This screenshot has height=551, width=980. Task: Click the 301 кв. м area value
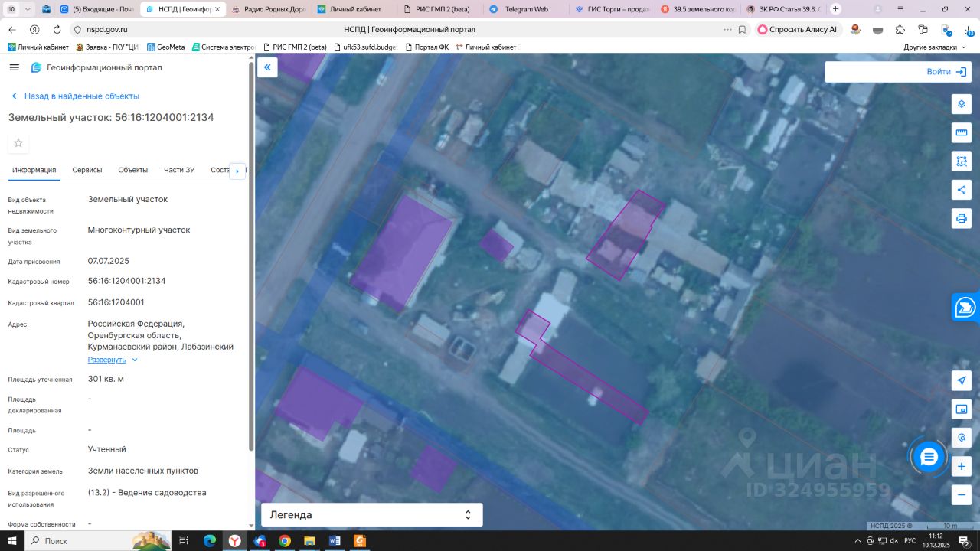pos(106,379)
